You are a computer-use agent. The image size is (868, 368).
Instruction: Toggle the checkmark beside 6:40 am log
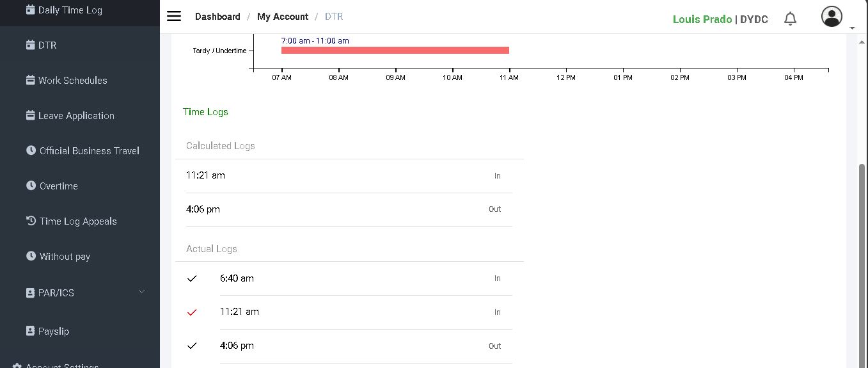pyautogui.click(x=192, y=278)
